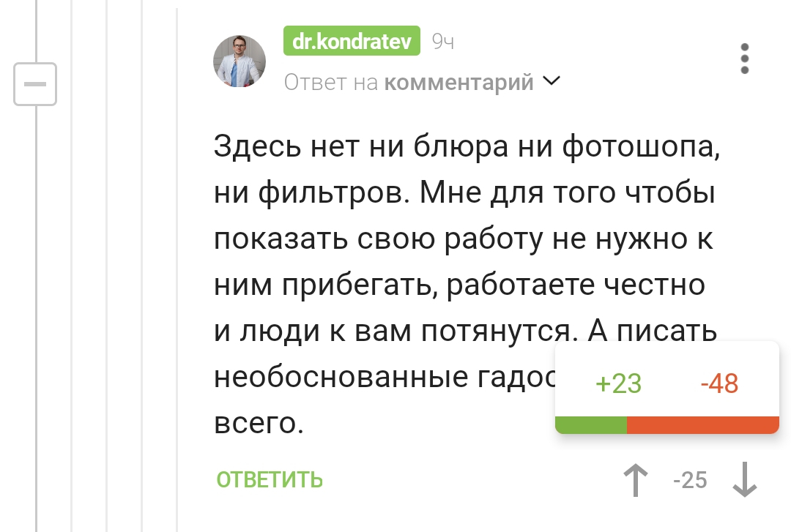
Task: Click the +23 upvotes count
Action: [618, 383]
